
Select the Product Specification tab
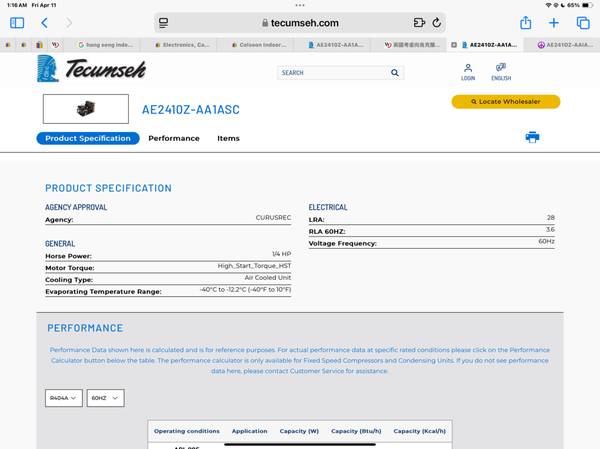click(x=88, y=138)
